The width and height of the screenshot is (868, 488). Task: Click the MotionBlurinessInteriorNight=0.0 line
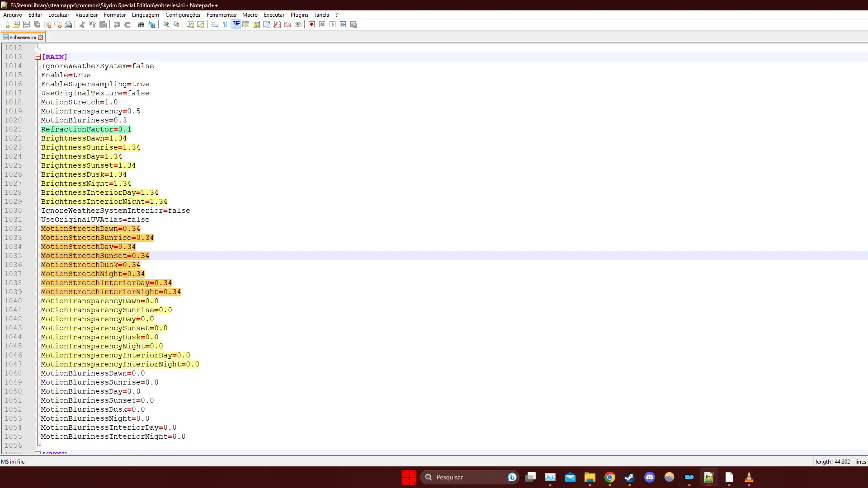point(113,436)
